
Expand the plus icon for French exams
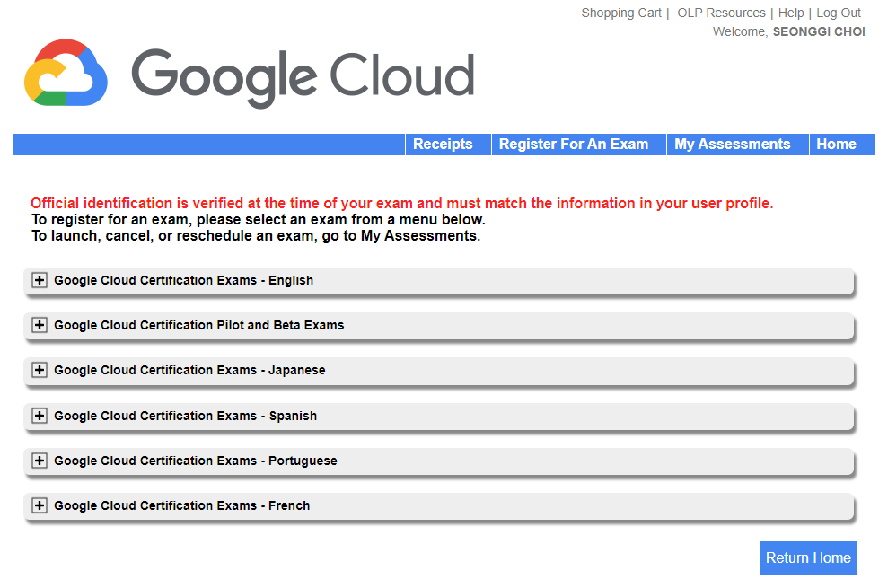tap(40, 505)
